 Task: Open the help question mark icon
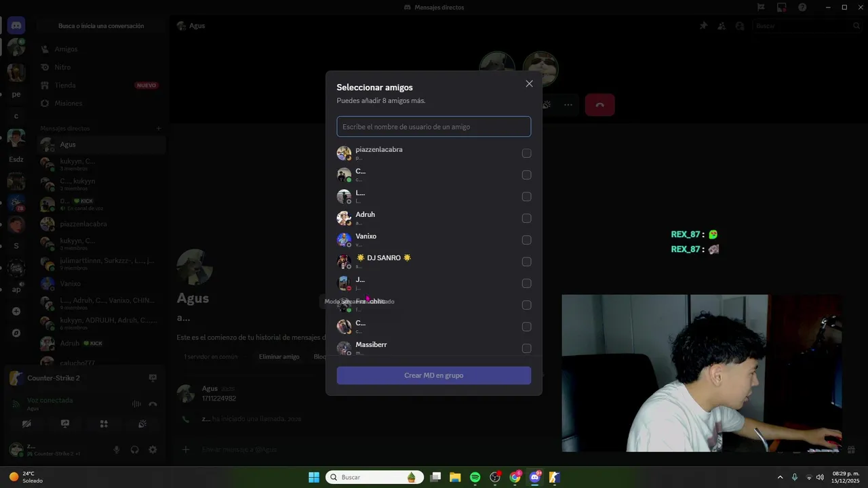click(x=802, y=7)
